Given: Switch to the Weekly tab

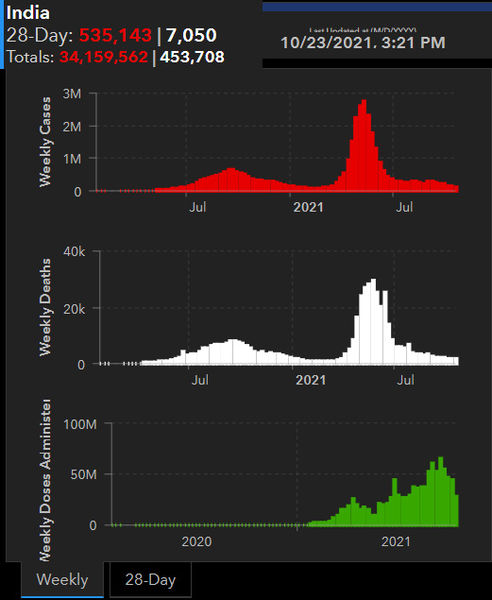Looking at the screenshot, I should (x=62, y=579).
